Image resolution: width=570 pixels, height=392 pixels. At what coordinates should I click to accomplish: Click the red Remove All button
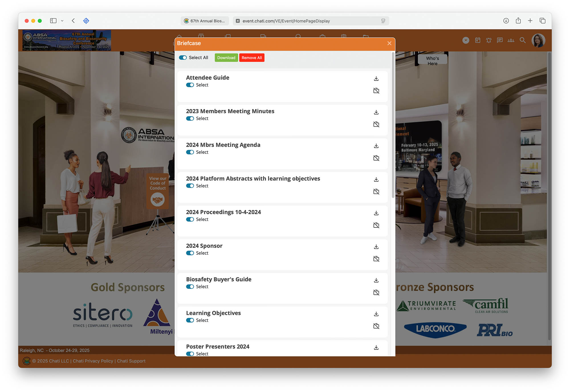click(x=252, y=58)
